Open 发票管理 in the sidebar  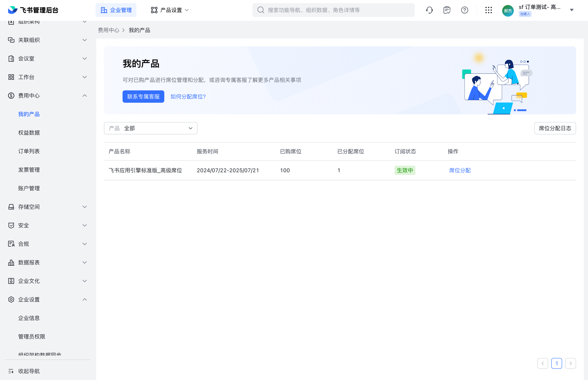[x=29, y=170]
